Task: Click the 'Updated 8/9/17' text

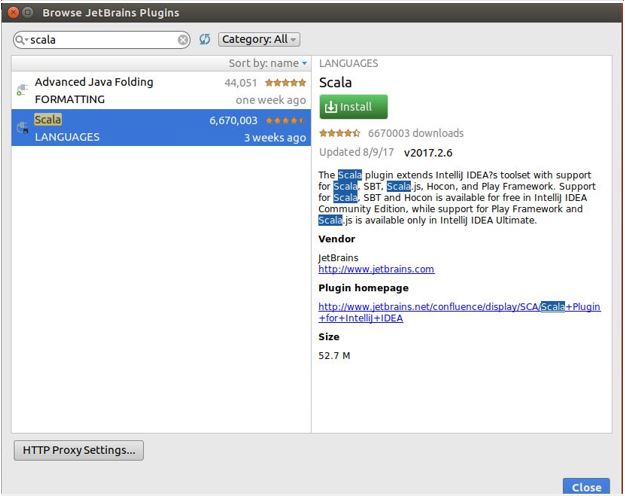Action: 356,152
